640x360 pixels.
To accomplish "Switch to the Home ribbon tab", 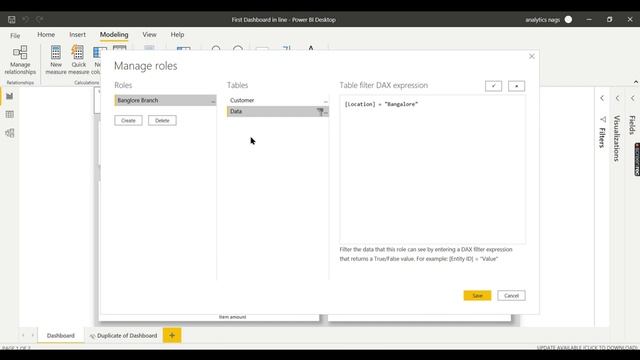I will coord(46,35).
